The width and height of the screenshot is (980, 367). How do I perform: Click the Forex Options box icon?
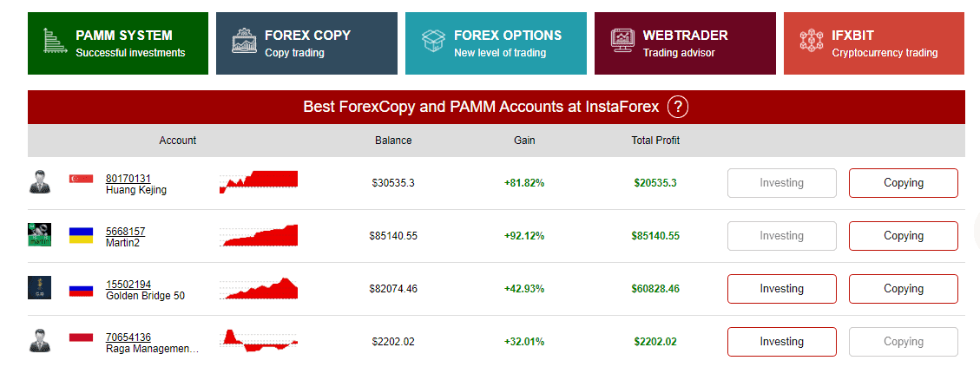point(433,42)
